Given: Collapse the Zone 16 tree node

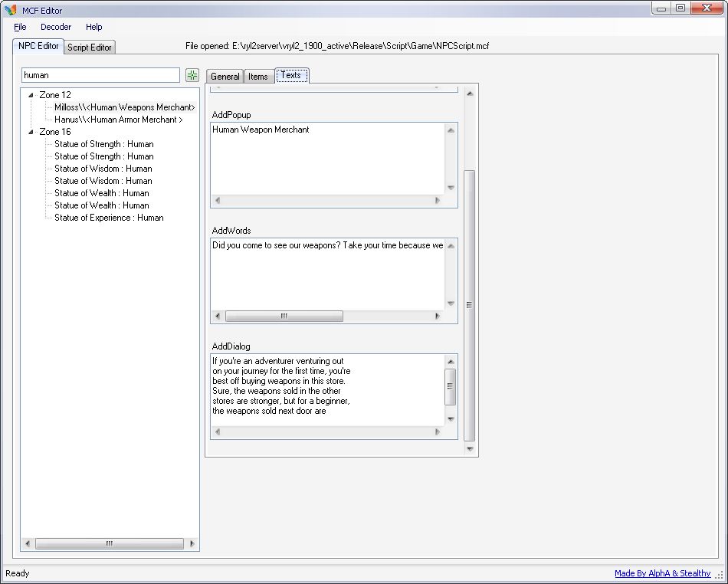Looking at the screenshot, I should [31, 132].
